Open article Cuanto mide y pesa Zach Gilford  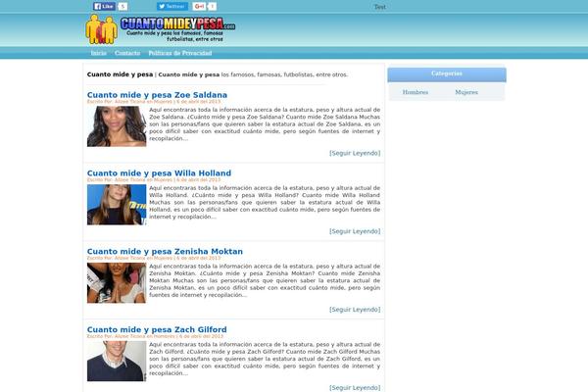pos(157,329)
